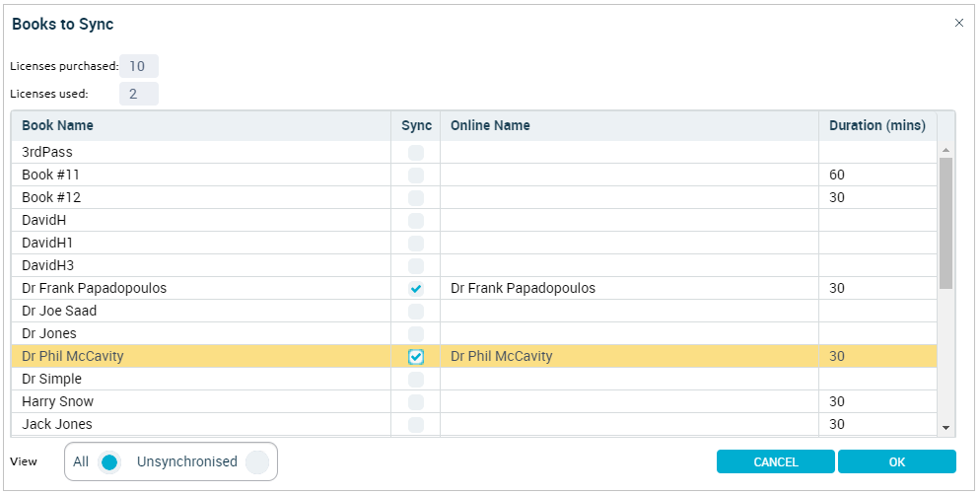Check the Sync box for Harry Snow

pos(416,401)
